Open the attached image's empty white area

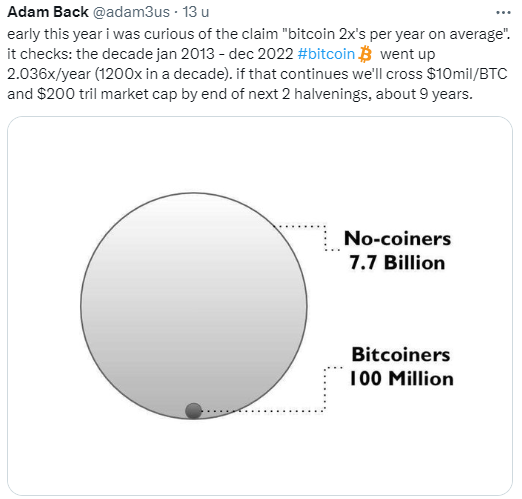pyautogui.click(x=260, y=150)
